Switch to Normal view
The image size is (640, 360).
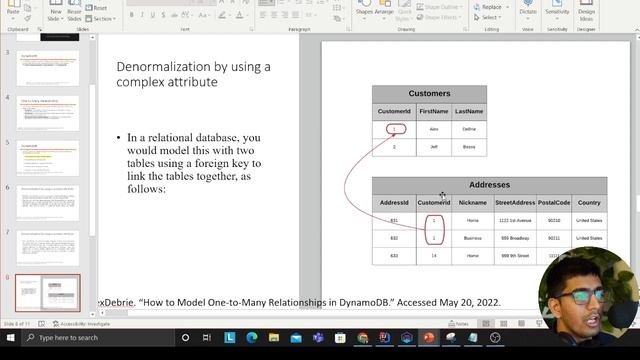[486, 324]
